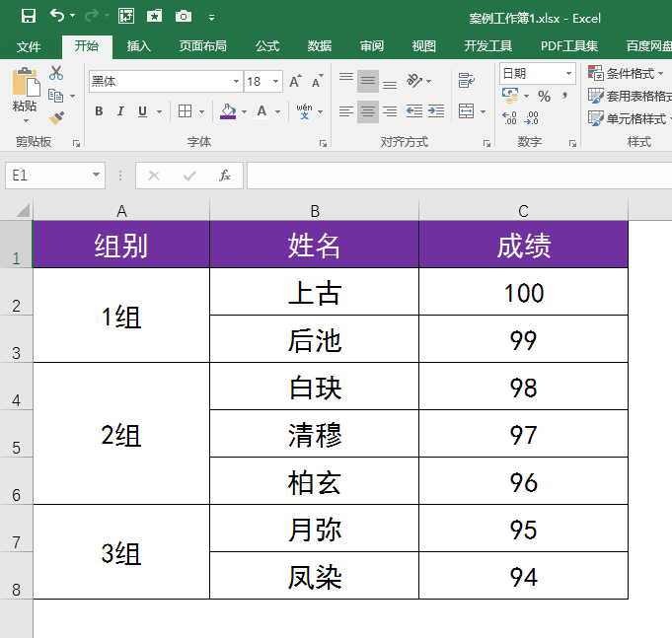Click the Merge & Center icon
The width and height of the screenshot is (672, 638).
467,111
